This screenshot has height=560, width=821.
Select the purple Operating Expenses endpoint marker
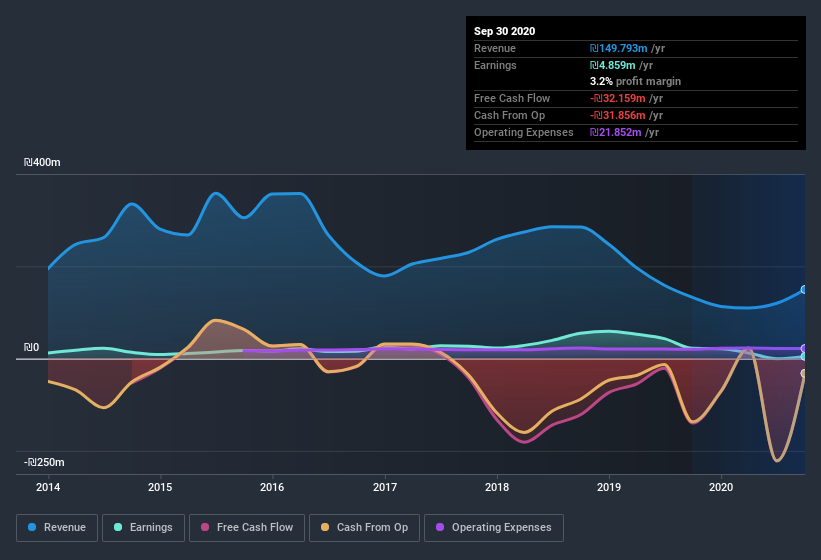804,349
